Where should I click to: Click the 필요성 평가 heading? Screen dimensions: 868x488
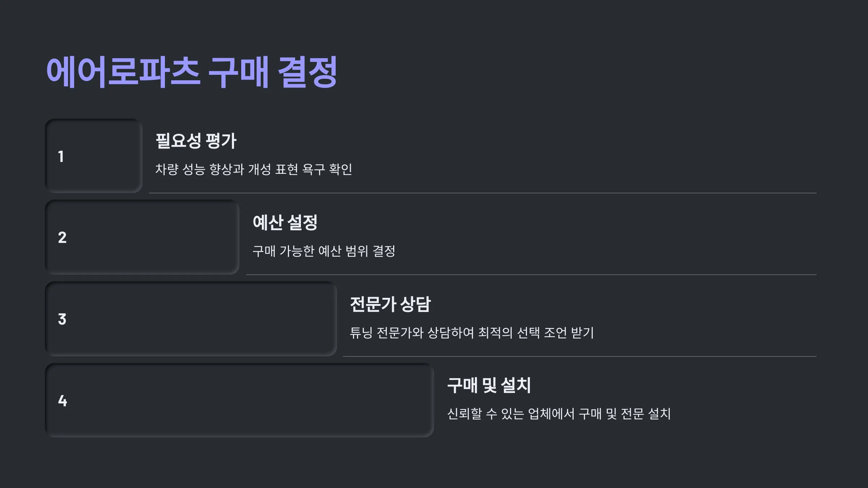point(196,141)
